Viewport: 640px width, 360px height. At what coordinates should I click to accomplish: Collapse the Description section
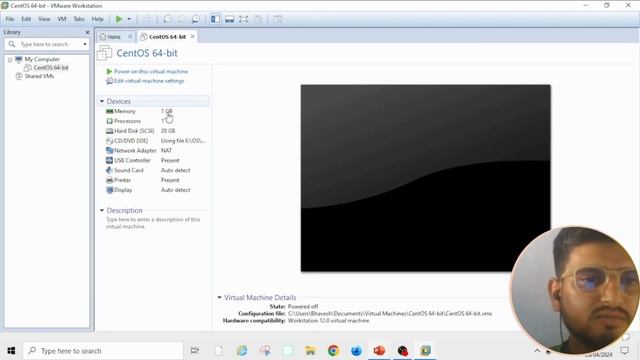(x=102, y=210)
